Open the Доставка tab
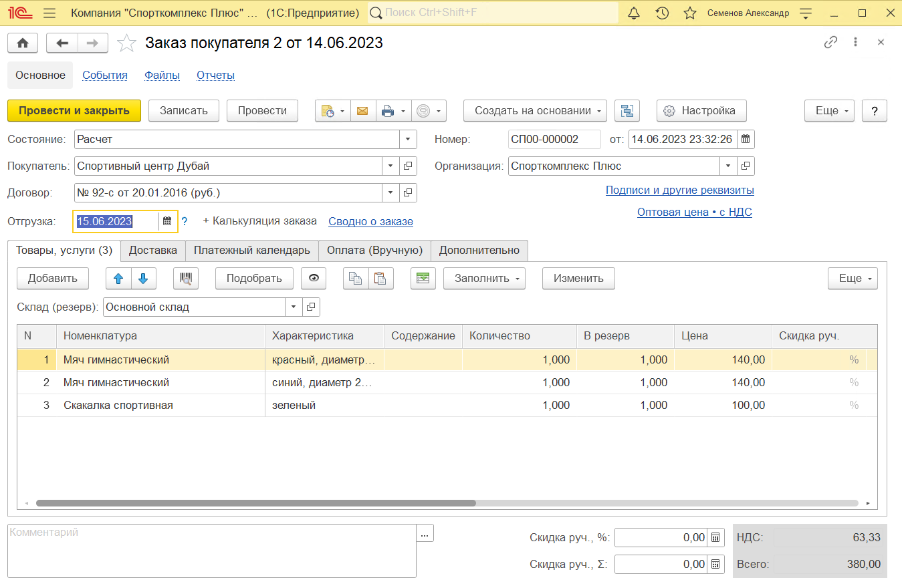The width and height of the screenshot is (902, 588). click(x=153, y=251)
